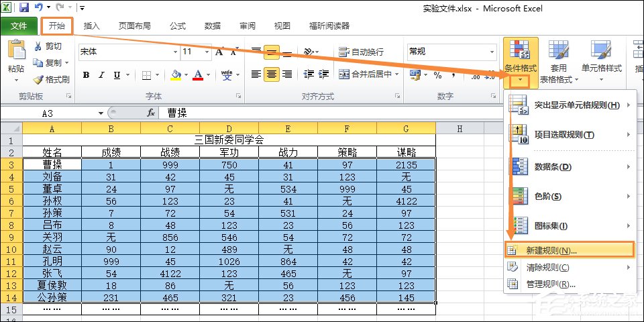644x322 pixels.
Task: Toggle italic formatting
Action: 101,75
